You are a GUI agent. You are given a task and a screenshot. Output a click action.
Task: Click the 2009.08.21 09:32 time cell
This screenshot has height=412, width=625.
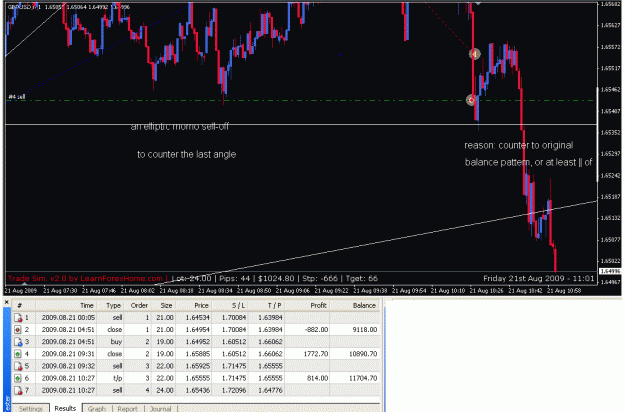coord(68,366)
